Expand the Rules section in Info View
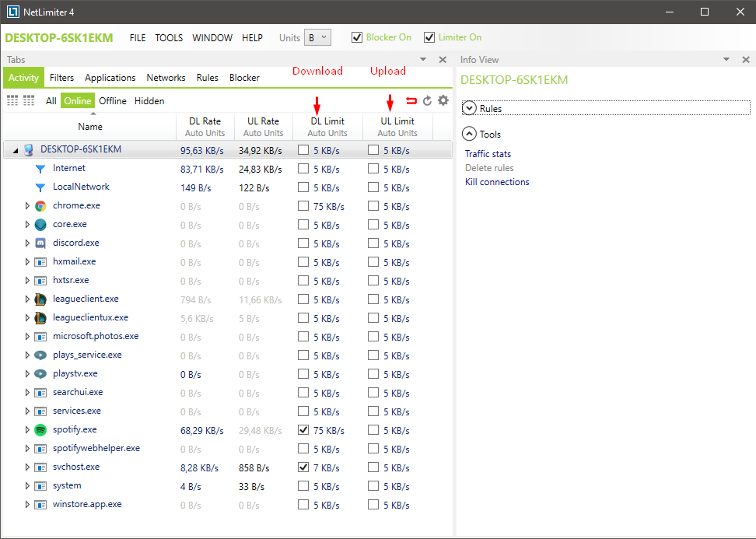The image size is (756, 539). click(469, 108)
